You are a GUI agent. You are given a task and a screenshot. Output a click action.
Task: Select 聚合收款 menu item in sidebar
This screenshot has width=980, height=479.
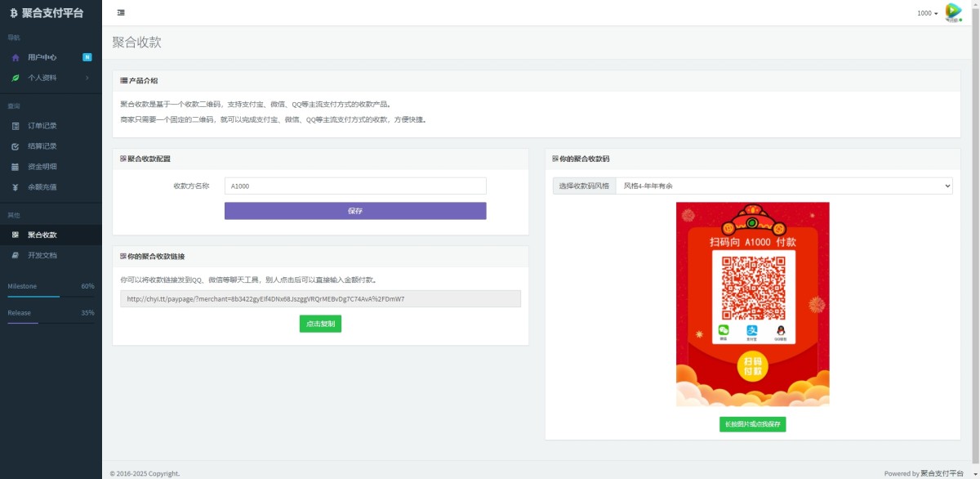[51, 235]
